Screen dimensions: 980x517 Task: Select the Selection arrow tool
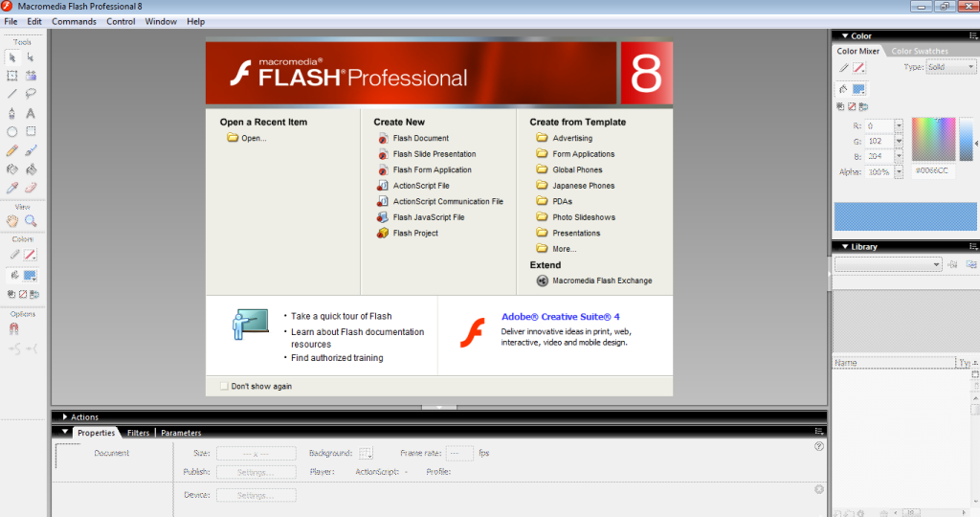[11, 57]
